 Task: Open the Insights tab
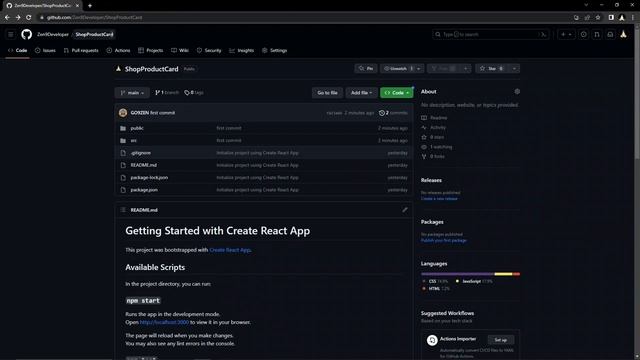coord(242,51)
